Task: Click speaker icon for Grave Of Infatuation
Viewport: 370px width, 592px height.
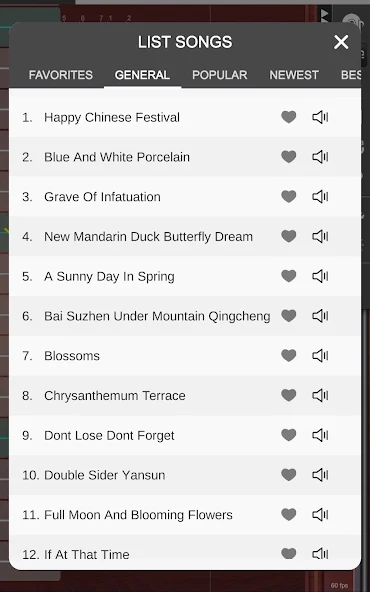Action: click(320, 197)
